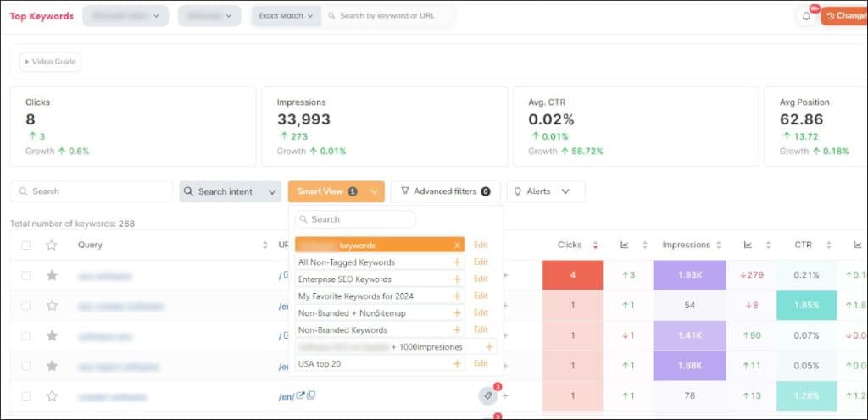Click the chart icon after the Clicks column
This screenshot has width=868, height=420.
click(625, 245)
